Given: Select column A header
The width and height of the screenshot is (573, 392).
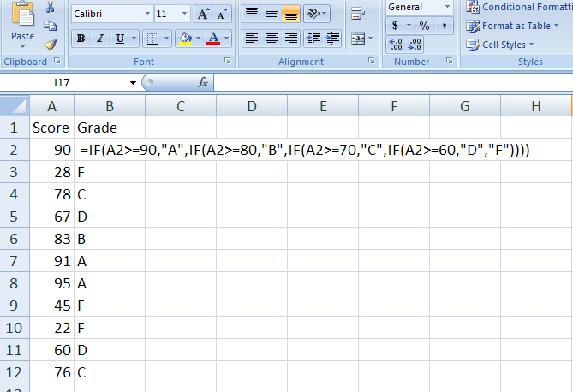Looking at the screenshot, I should pos(52,106).
